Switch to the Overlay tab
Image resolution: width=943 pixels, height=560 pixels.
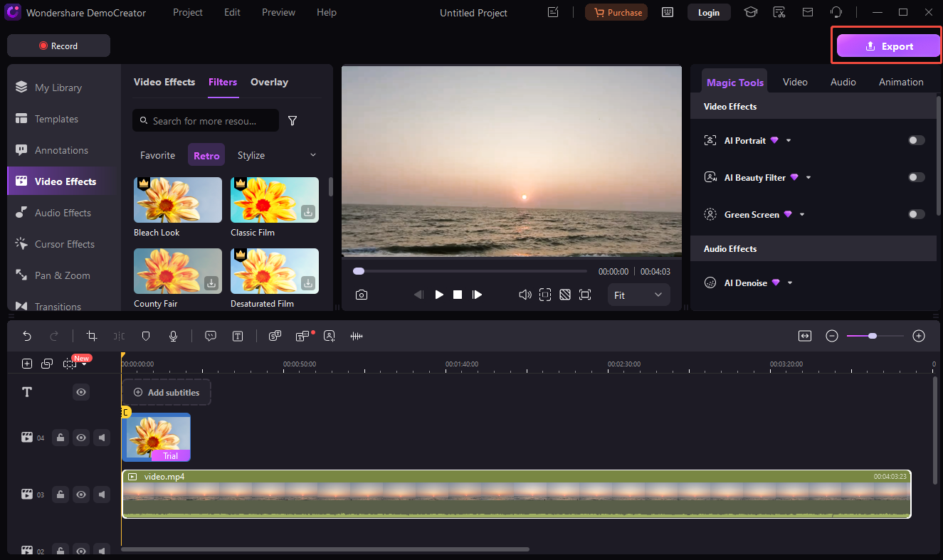(269, 82)
